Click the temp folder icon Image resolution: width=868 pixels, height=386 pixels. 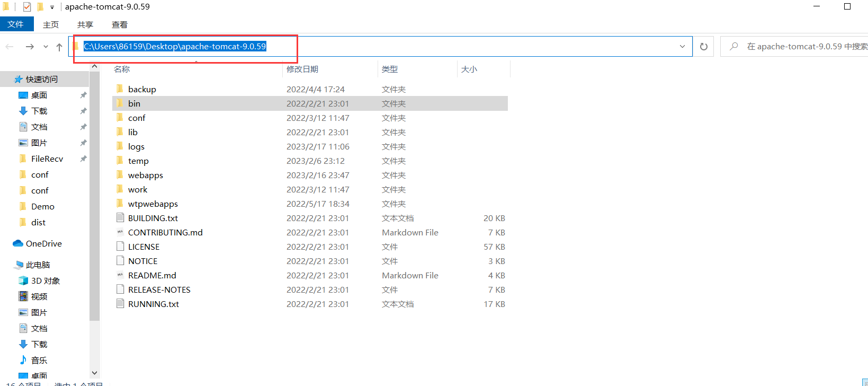coord(120,161)
